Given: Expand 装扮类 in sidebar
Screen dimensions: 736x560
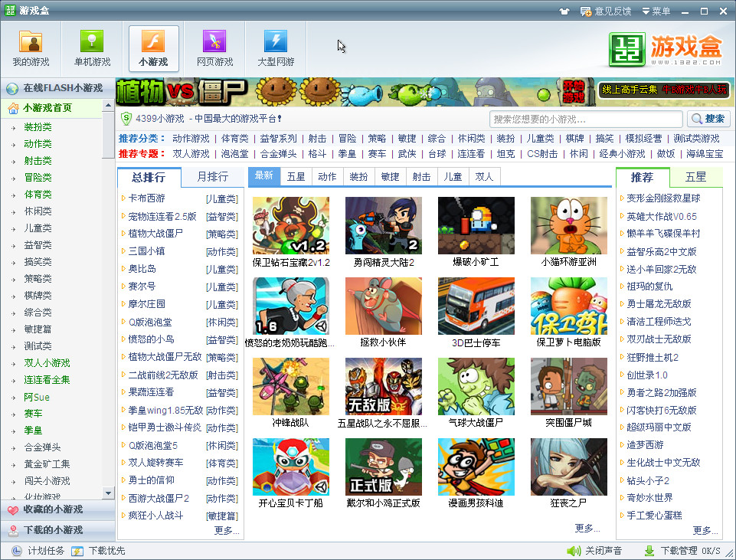Looking at the screenshot, I should click(x=38, y=127).
